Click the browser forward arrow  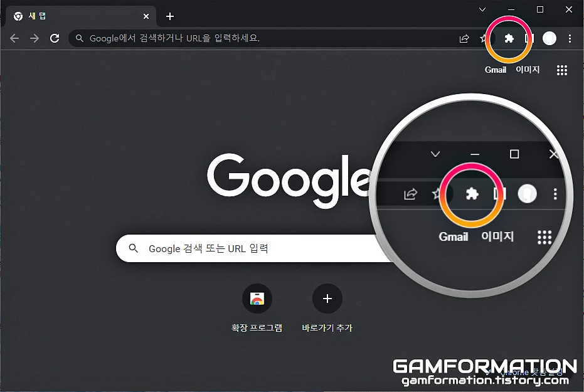(35, 38)
